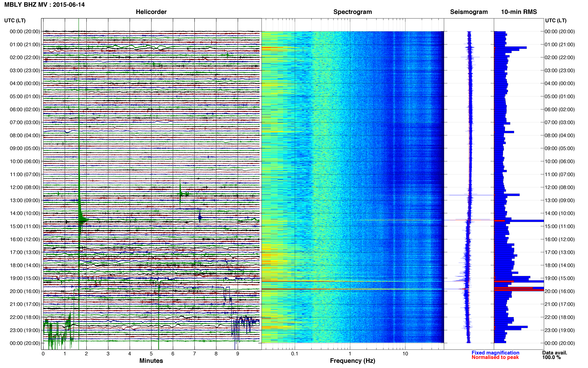Click the left '06:00 (02:00)' time label
The image size is (588, 368).
(x=25, y=110)
